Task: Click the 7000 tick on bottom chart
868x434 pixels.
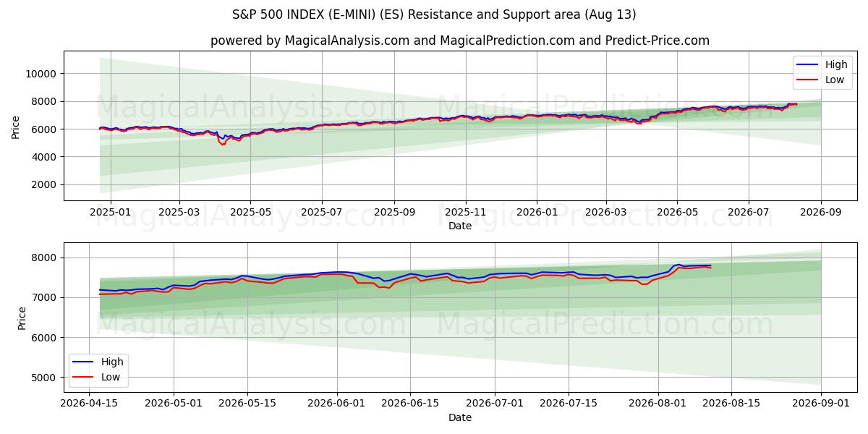Action: (x=44, y=298)
